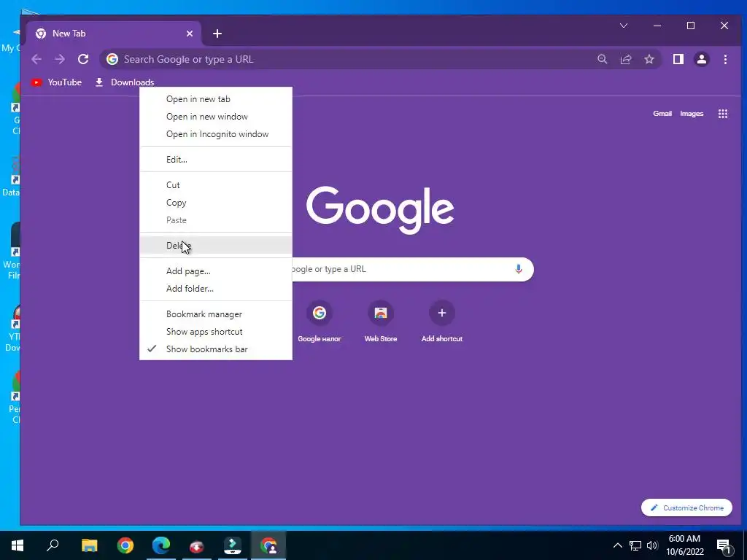Open the Downloads bookmark

(x=124, y=82)
